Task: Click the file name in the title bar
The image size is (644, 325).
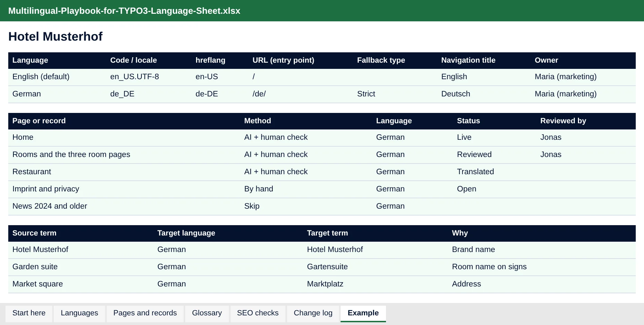Action: [x=124, y=11]
